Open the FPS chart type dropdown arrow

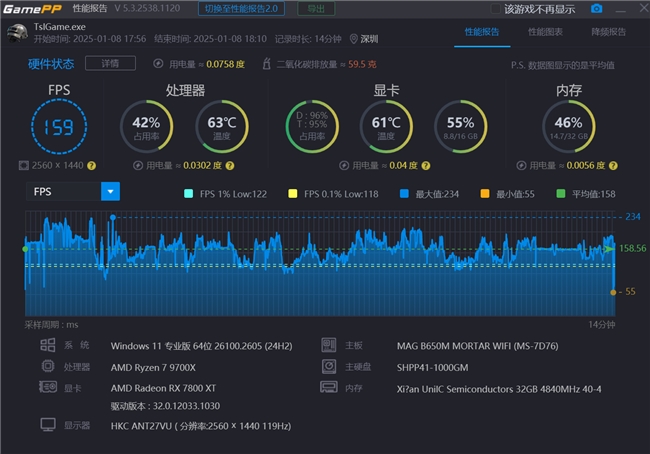click(110, 192)
